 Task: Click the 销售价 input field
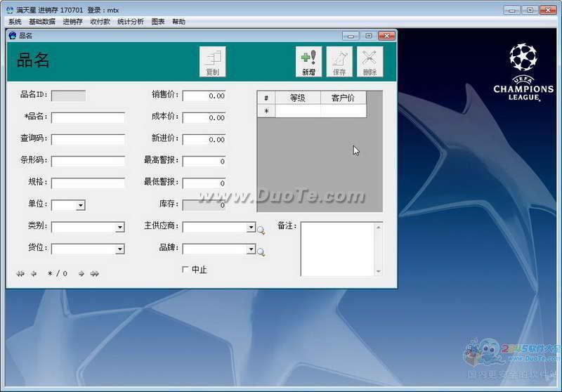pos(204,96)
